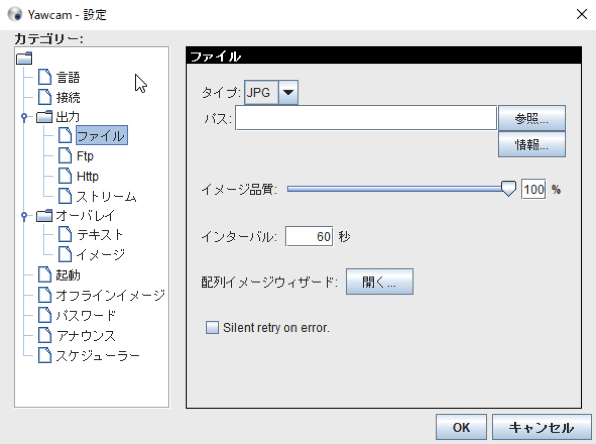The width and height of the screenshot is (596, 444).
Task: Click the インターバル 60 seconds field
Action: tap(309, 236)
